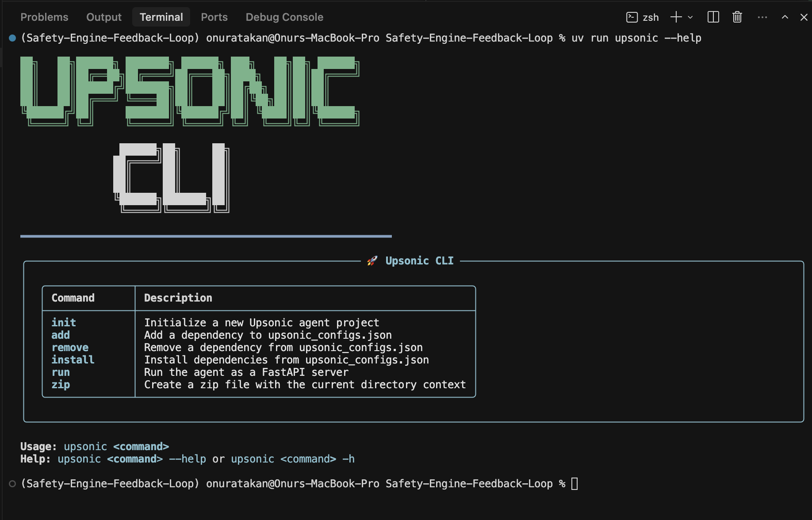Click the blue terminal session indicator dot
Screen dimensions: 812x520
tap(12, 38)
